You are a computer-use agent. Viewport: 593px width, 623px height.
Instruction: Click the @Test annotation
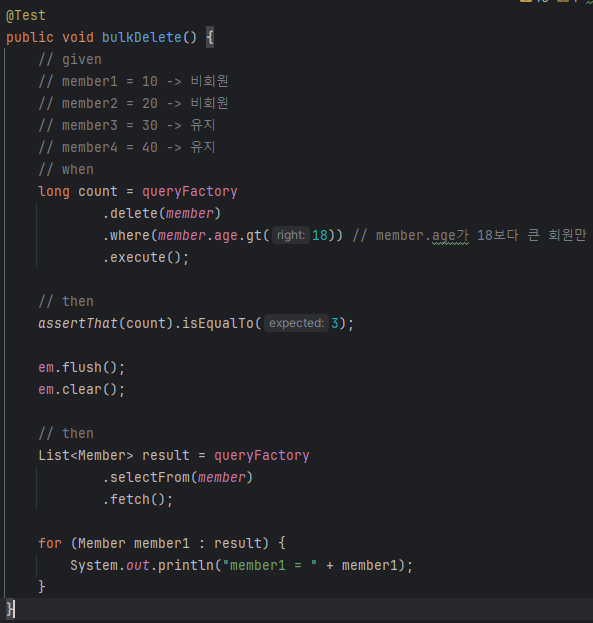[x=26, y=15]
